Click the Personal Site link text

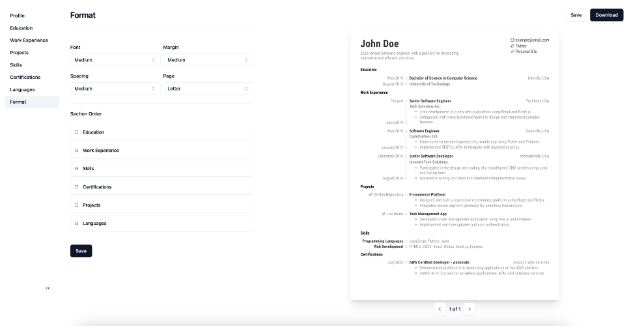[x=526, y=52]
